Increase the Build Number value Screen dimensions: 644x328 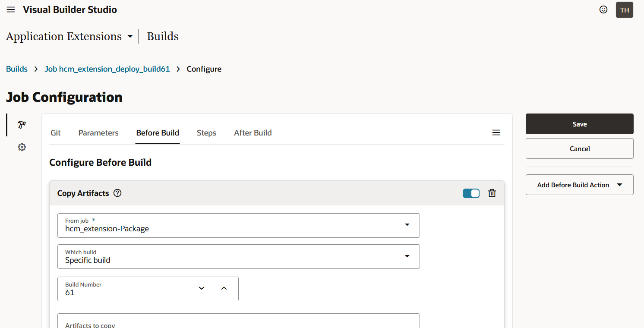pyautogui.click(x=224, y=288)
